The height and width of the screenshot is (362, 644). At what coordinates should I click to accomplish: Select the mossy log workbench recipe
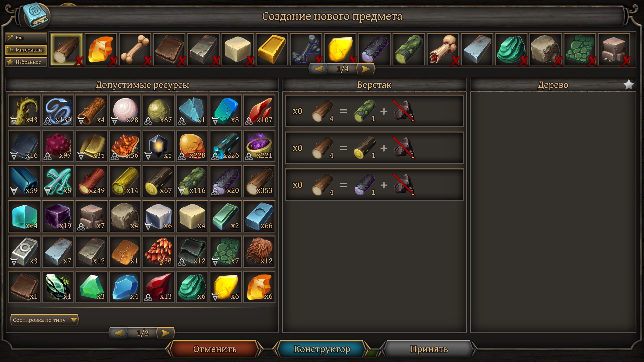[x=374, y=111]
